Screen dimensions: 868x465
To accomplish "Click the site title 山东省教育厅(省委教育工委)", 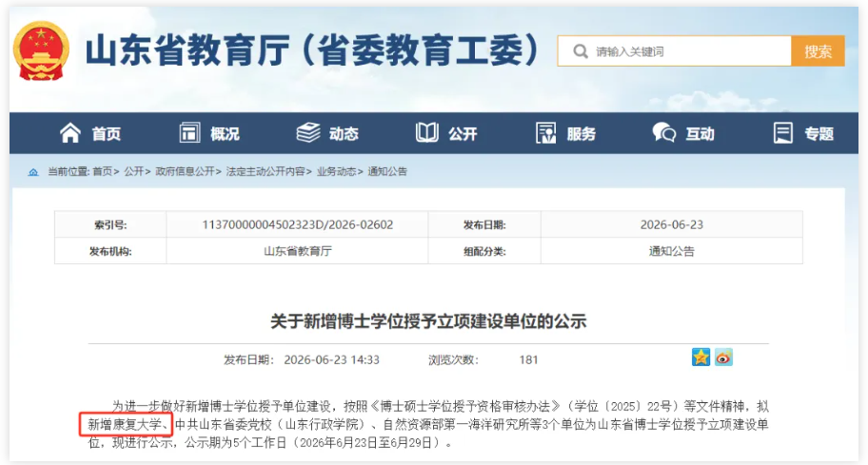I will pyautogui.click(x=311, y=50).
